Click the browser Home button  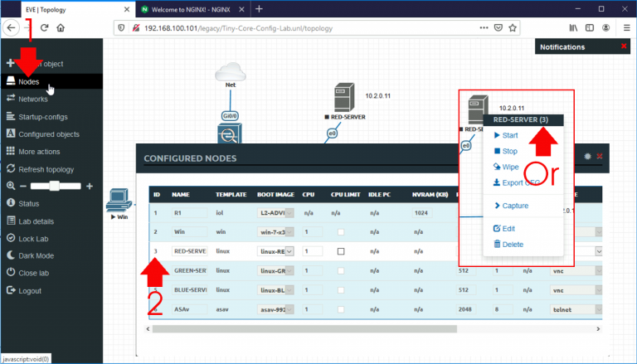click(61, 27)
